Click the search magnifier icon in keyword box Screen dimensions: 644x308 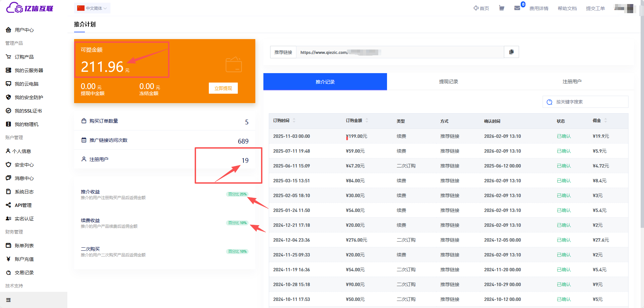549,102
